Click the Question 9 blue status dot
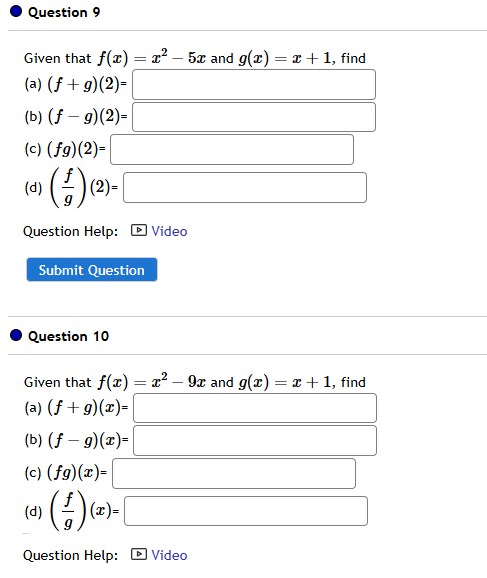 (x=16, y=11)
